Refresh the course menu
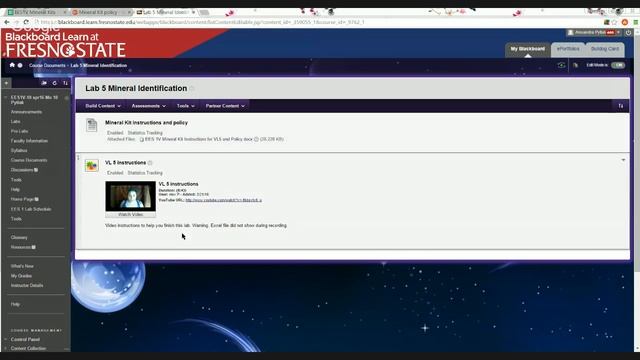Screen dimensions: 640x360 pos(55,83)
